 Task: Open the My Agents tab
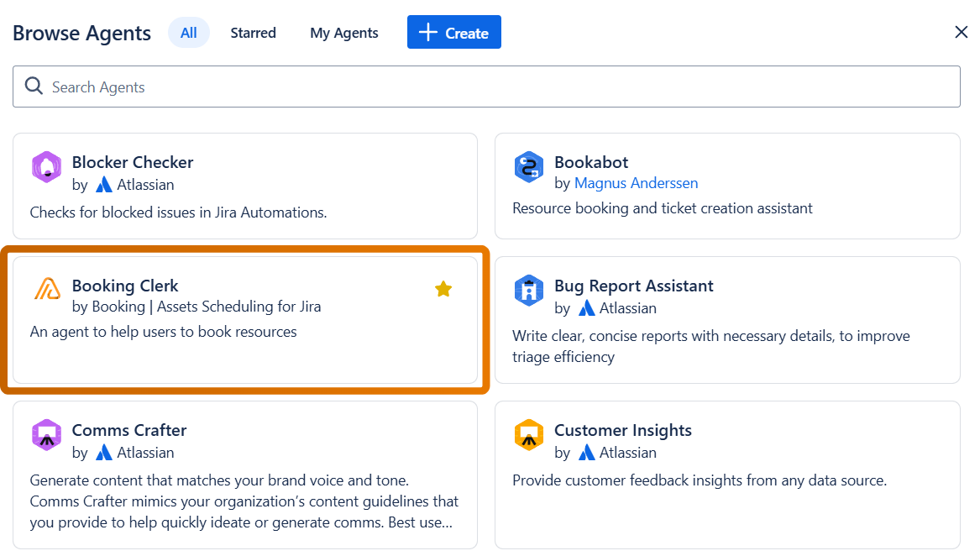pos(344,33)
